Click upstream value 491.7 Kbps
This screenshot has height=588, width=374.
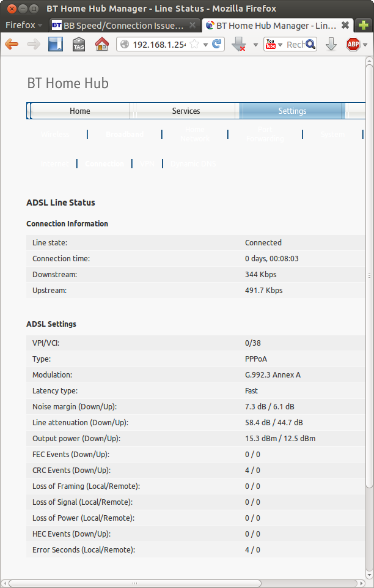click(263, 290)
